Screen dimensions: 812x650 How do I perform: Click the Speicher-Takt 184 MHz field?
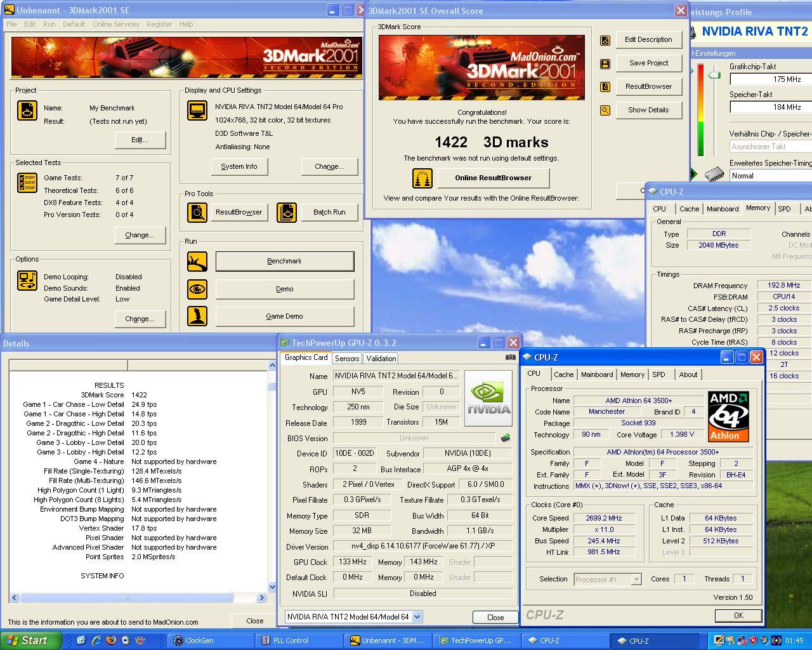pos(771,107)
